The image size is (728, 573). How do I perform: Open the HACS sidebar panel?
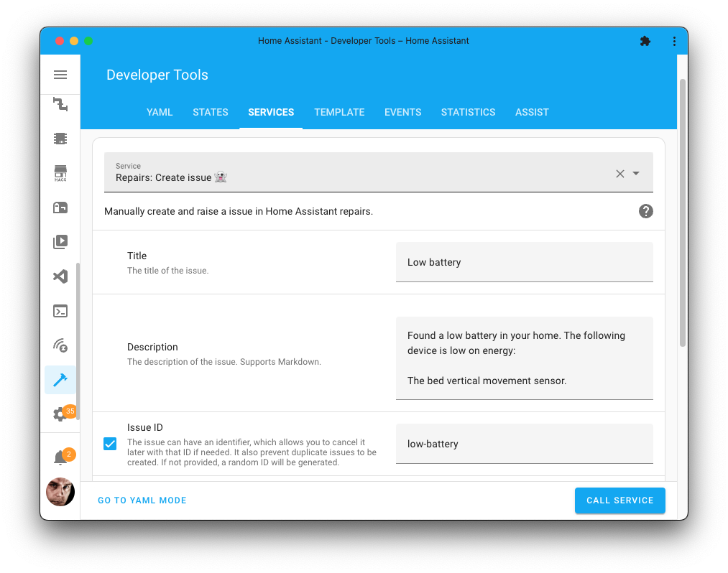(x=60, y=173)
